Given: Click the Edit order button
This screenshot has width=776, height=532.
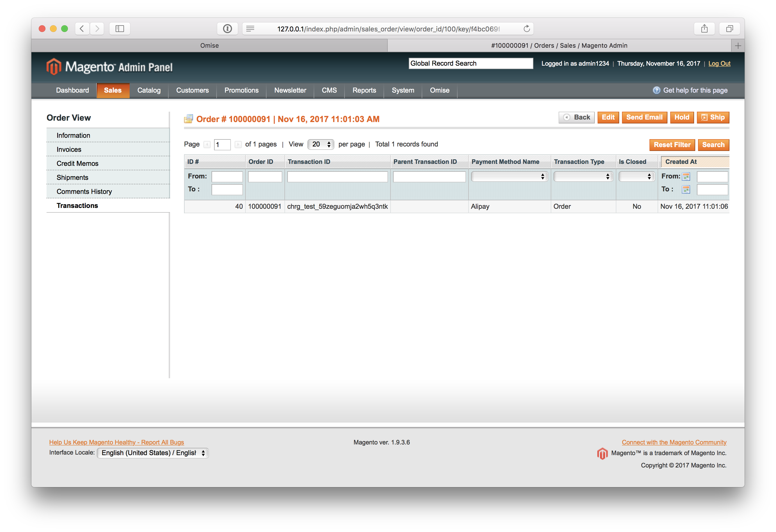Looking at the screenshot, I should (608, 117).
